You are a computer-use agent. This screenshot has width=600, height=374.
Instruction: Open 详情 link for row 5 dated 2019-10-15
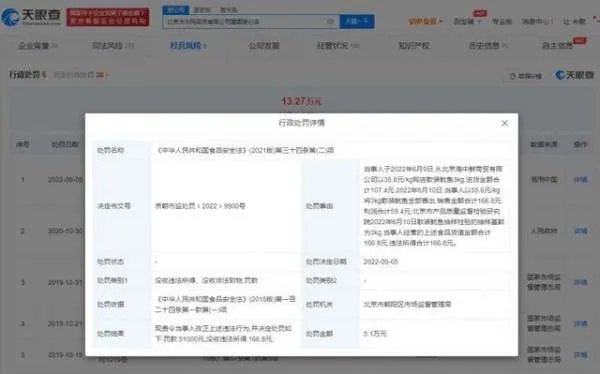[x=580, y=355]
